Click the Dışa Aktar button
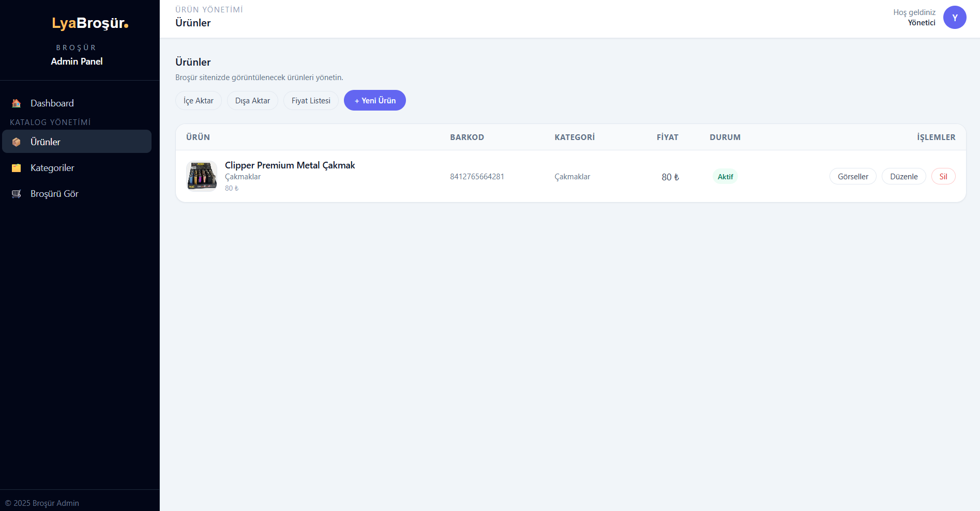Image resolution: width=980 pixels, height=511 pixels. click(x=252, y=101)
